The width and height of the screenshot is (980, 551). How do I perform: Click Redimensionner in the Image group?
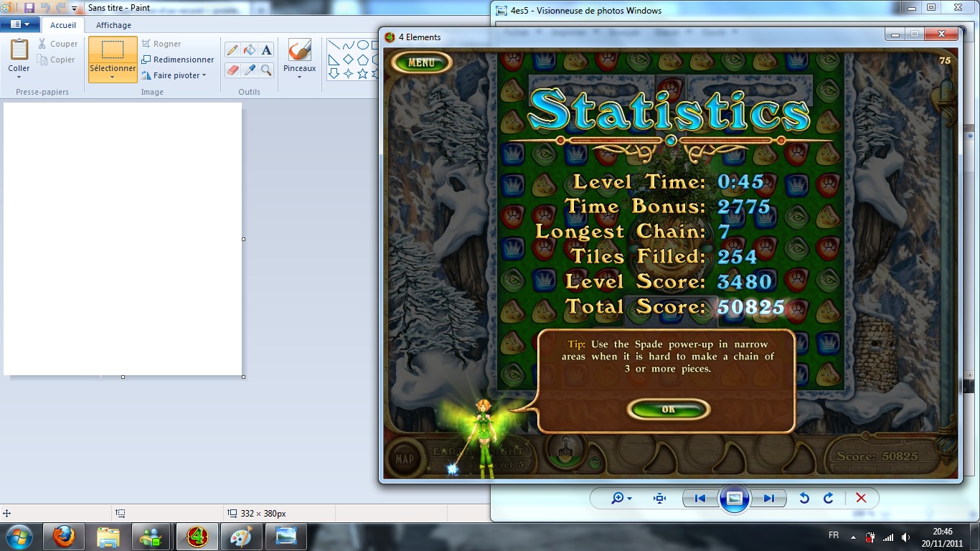click(x=178, y=60)
